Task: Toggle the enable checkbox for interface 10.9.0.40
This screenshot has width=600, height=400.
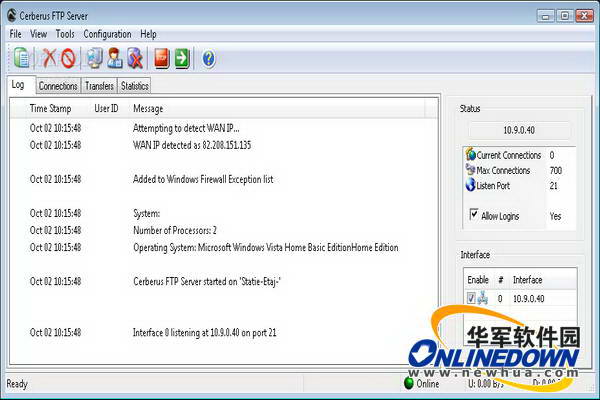Action: click(x=471, y=298)
